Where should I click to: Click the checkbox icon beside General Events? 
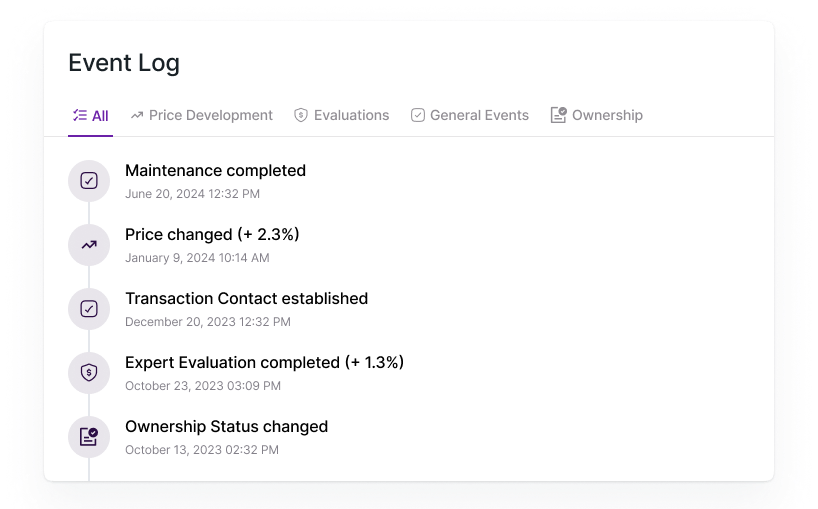[418, 115]
